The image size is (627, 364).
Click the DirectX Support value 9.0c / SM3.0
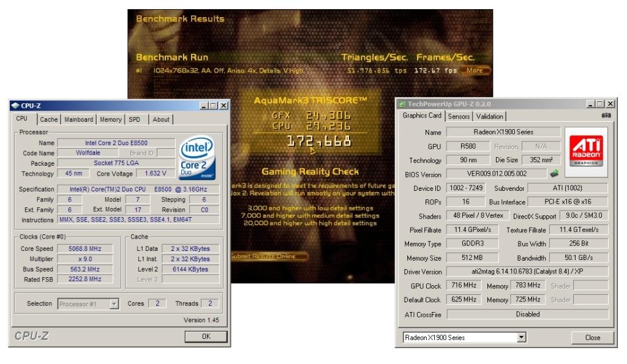(584, 216)
